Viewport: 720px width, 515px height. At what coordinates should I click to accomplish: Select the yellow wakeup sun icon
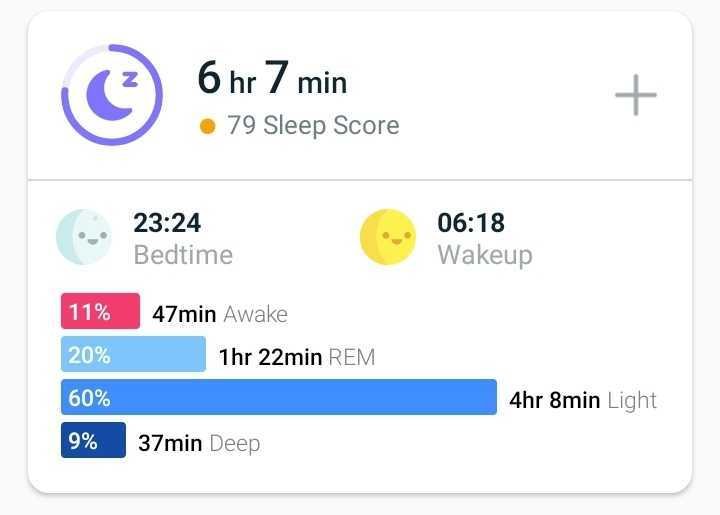(x=388, y=237)
